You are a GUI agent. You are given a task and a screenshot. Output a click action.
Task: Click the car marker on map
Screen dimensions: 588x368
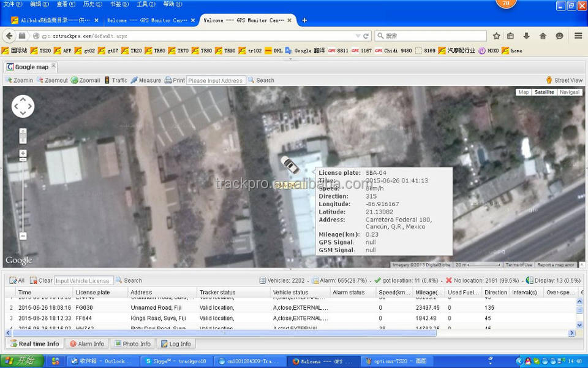point(290,165)
